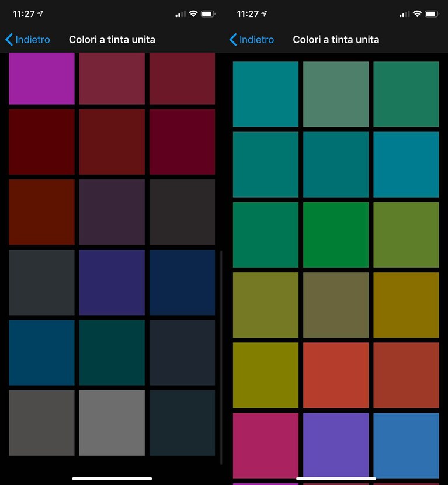Choose the rust-brown swatch left of dark plum
The width and height of the screenshot is (448, 485).
click(x=41, y=212)
